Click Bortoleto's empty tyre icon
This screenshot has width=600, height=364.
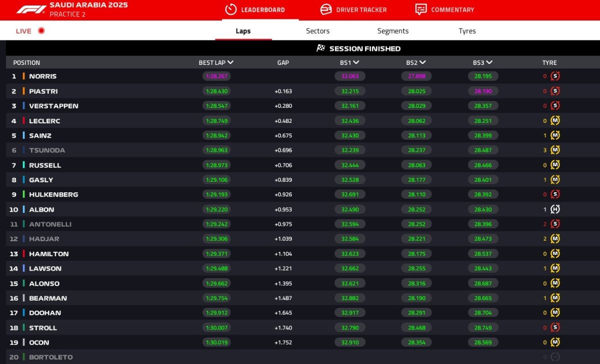555,357
